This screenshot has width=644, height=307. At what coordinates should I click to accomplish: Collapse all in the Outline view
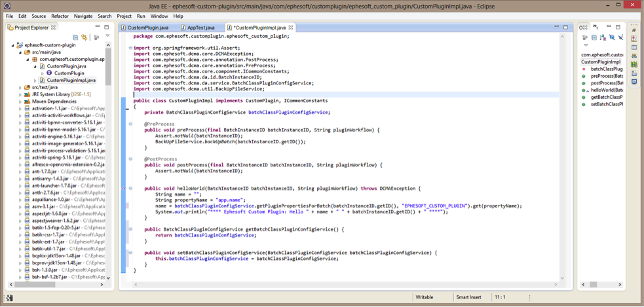[594, 37]
